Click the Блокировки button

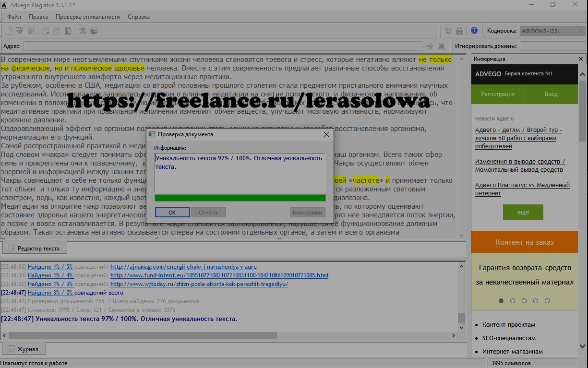pyautogui.click(x=308, y=212)
